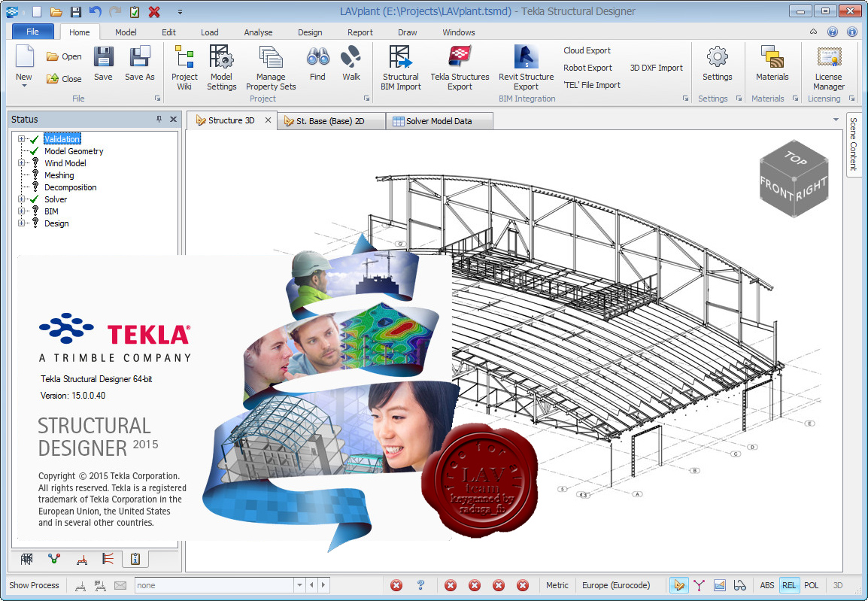Image resolution: width=868 pixels, height=601 pixels.
Task: Select Model Geometry in the Status tree
Action: click(x=74, y=151)
